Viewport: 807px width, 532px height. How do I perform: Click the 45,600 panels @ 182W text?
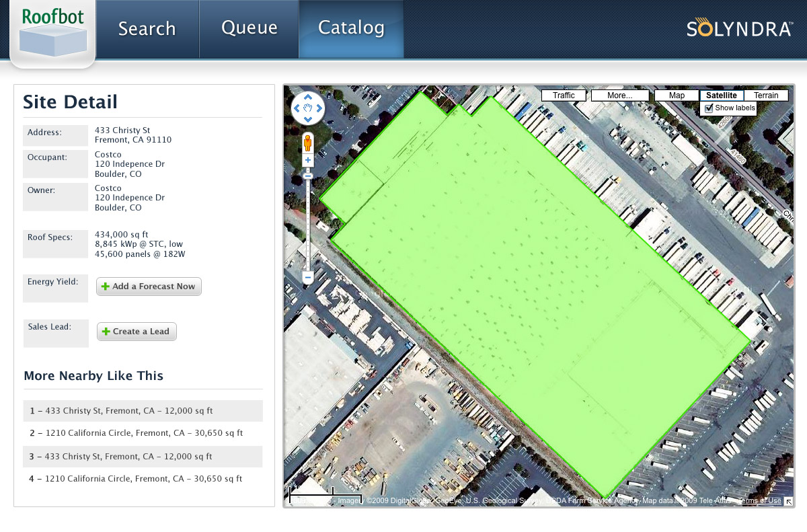pyautogui.click(x=140, y=254)
